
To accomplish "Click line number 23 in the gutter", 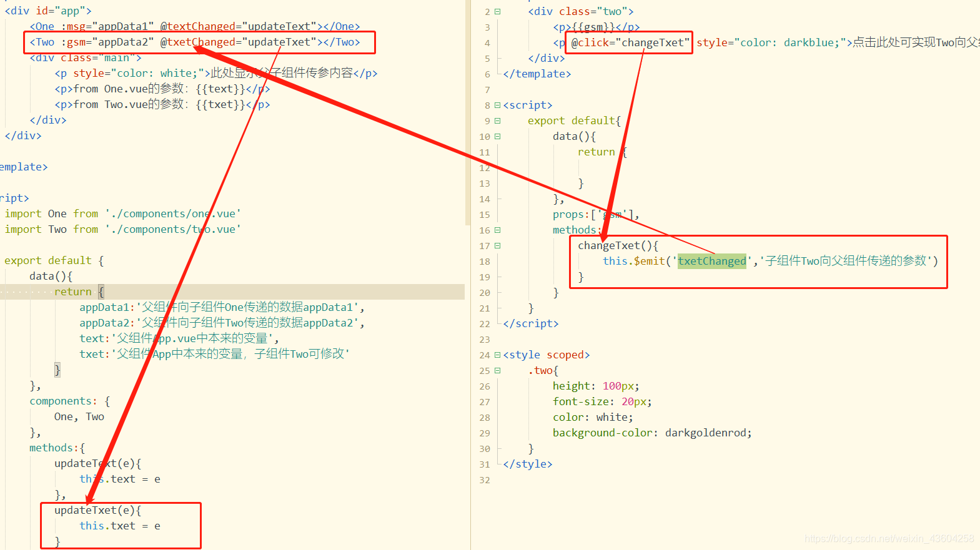I will (x=485, y=339).
